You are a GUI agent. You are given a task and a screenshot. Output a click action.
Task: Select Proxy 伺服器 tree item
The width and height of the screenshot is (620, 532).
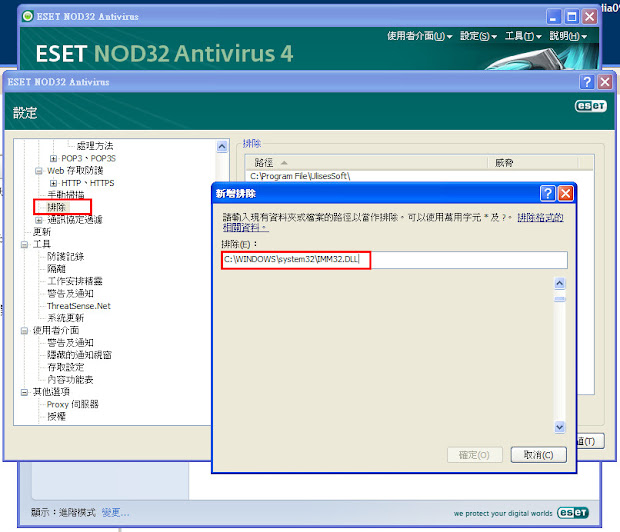click(72, 404)
